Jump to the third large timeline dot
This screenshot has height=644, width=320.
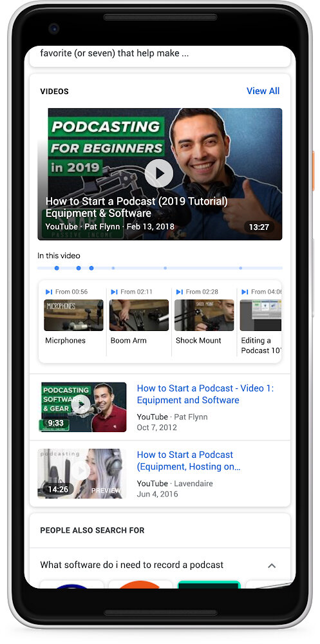coord(91,268)
